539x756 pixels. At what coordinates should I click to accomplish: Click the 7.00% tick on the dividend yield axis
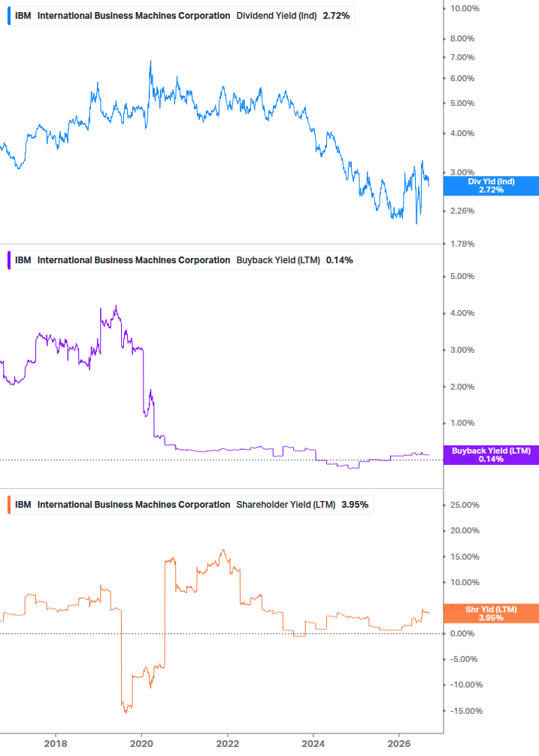tap(462, 57)
